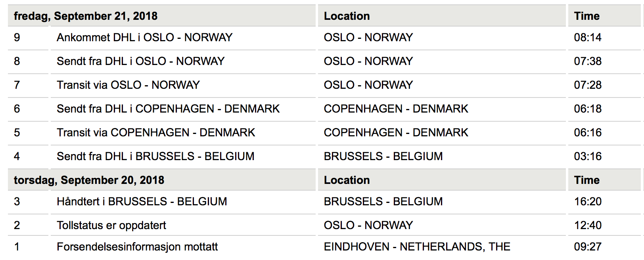Click the 'Time' header under torsdag
Viewport: 644px width, 260px height.
(x=587, y=180)
